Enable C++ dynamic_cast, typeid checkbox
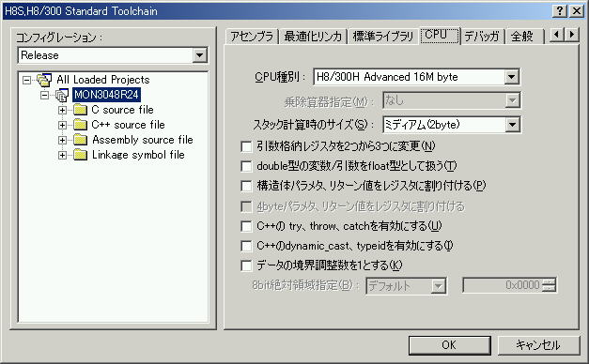Screen dimensions: 589x364 click(246, 246)
